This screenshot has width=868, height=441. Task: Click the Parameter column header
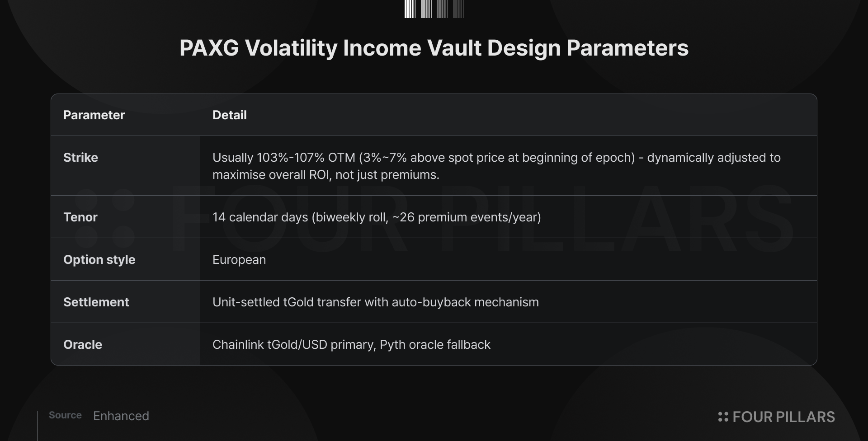coord(94,115)
